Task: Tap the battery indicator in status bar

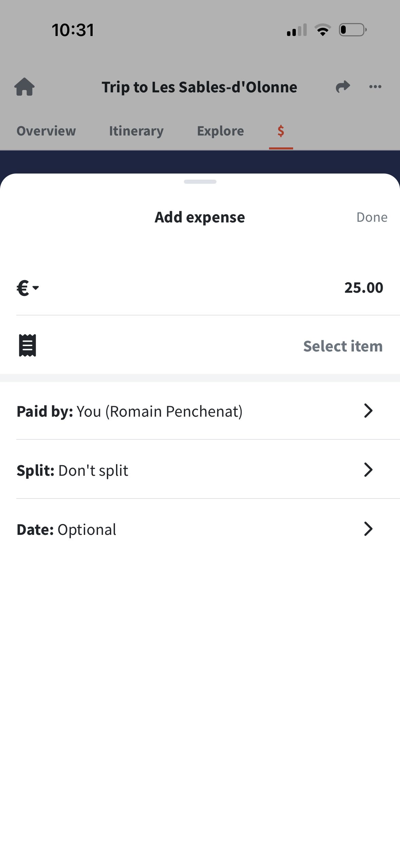Action: coord(353,30)
